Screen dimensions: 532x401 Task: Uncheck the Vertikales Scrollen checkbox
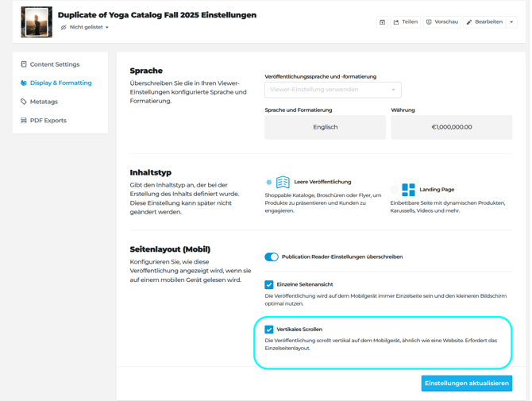(x=269, y=329)
